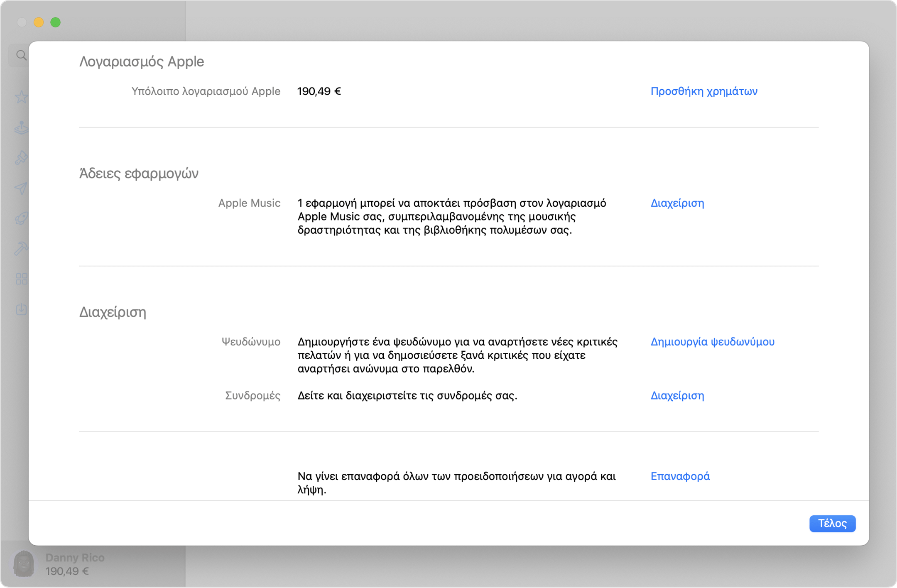This screenshot has width=897, height=588.
Task: Click the 190,49 € balance value in dialog
Action: coord(319,91)
